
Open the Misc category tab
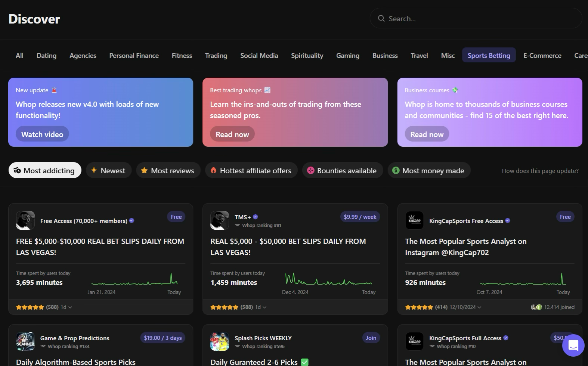[x=448, y=55]
